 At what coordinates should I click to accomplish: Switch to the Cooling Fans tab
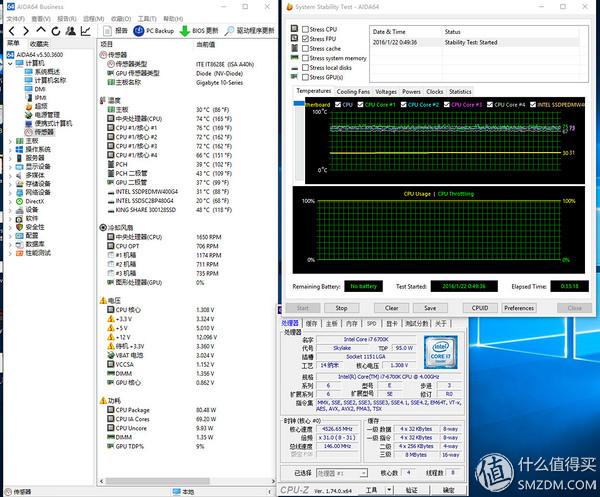click(x=353, y=91)
